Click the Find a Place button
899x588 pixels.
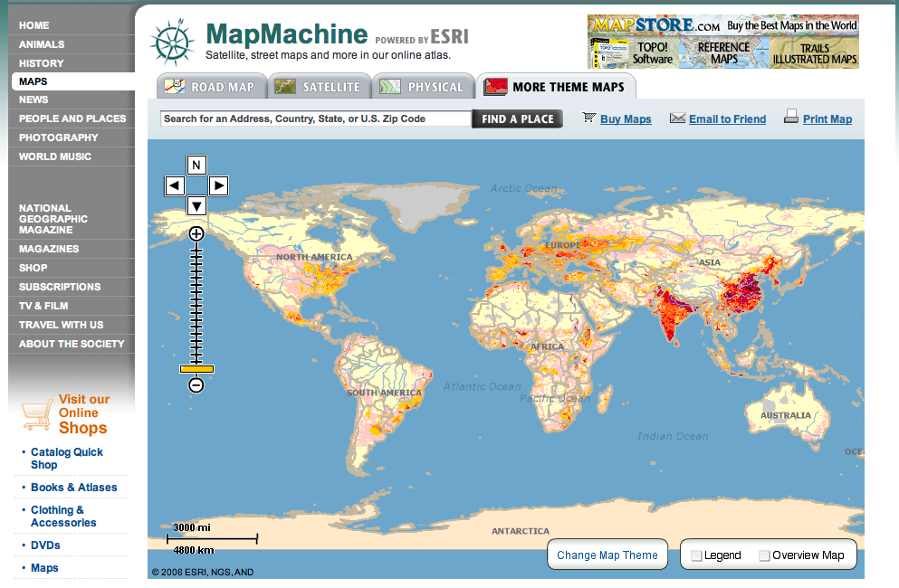click(x=518, y=119)
